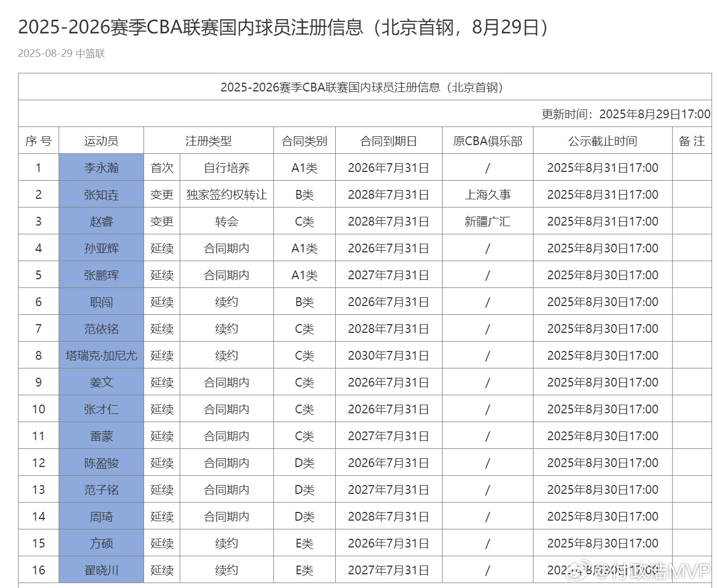Click the 运动员 column header
Viewport: 717px width, 588px height.
pos(101,141)
